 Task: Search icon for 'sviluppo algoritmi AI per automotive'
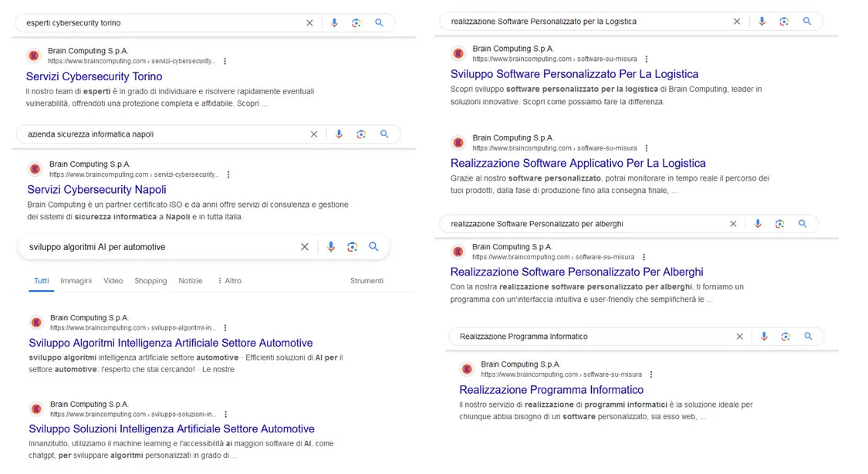pos(374,247)
